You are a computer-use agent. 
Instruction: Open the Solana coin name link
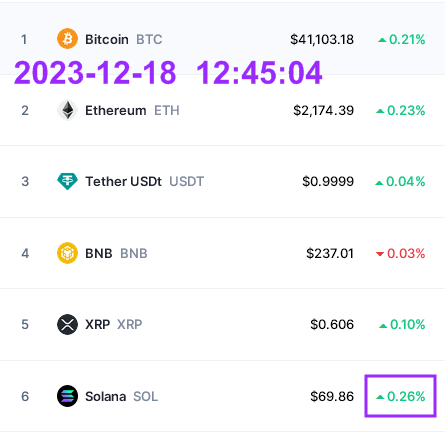[106, 396]
